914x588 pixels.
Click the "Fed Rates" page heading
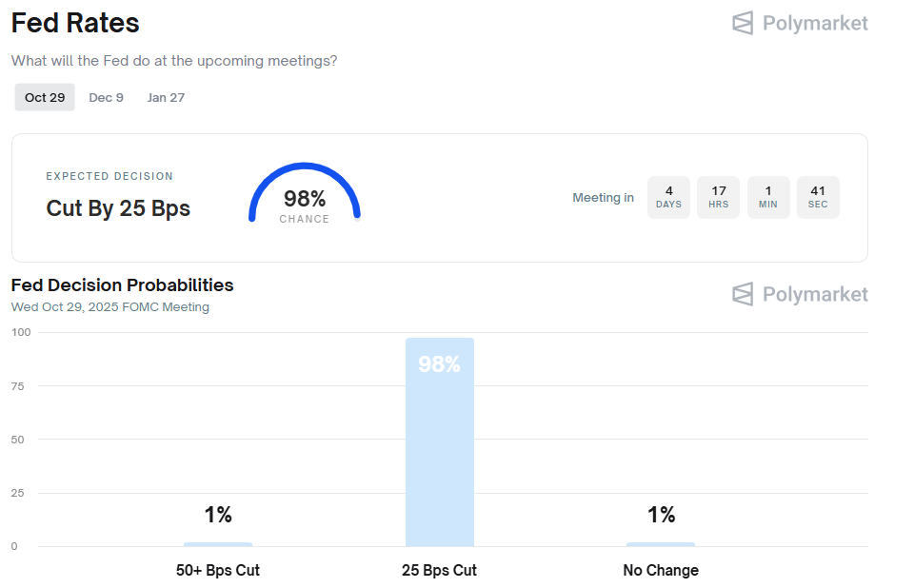75,23
